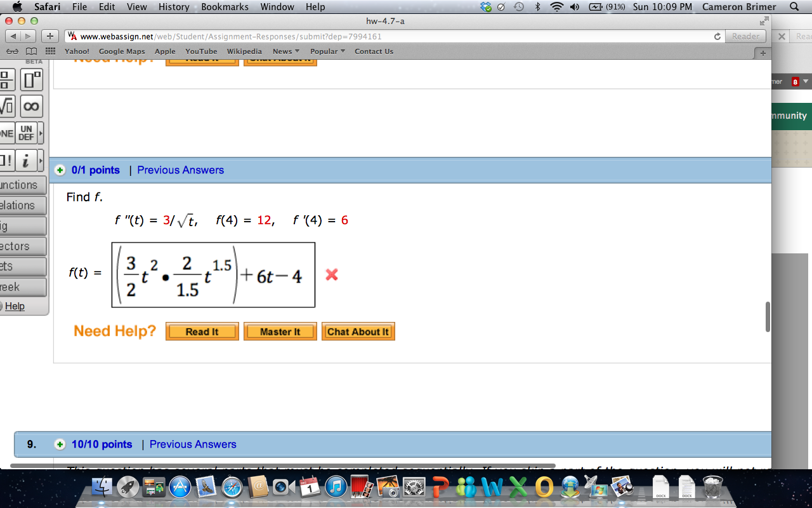Open the History menu
This screenshot has height=508, width=812.
(173, 7)
